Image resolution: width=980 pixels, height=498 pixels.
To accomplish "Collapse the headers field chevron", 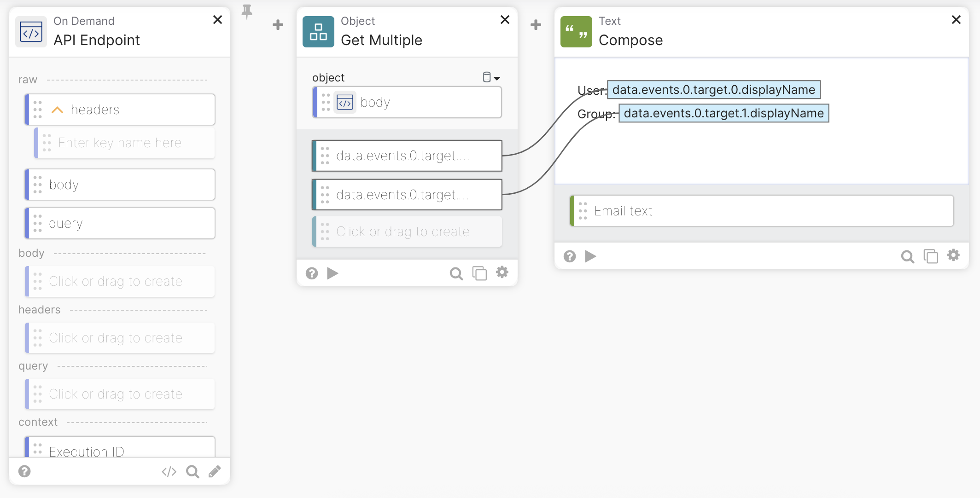I will coord(57,110).
